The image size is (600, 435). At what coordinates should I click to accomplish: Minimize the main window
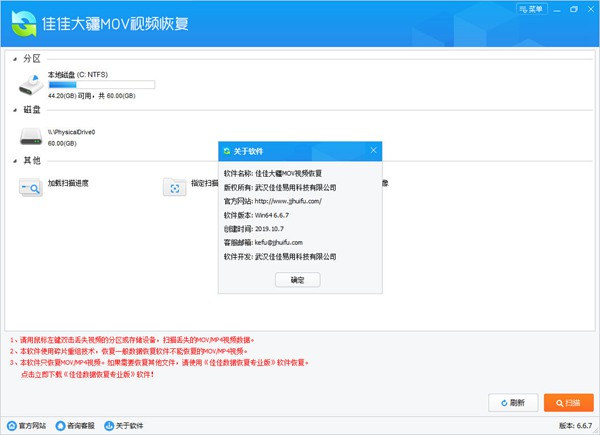pyautogui.click(x=557, y=10)
